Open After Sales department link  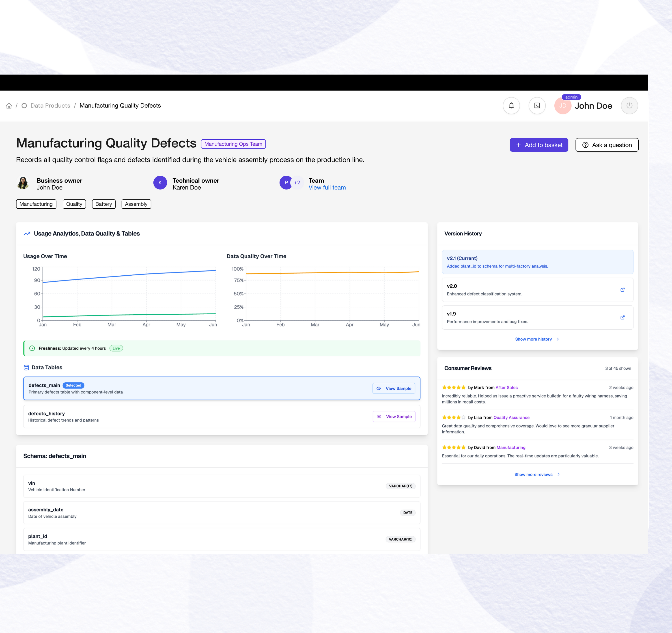pos(506,387)
